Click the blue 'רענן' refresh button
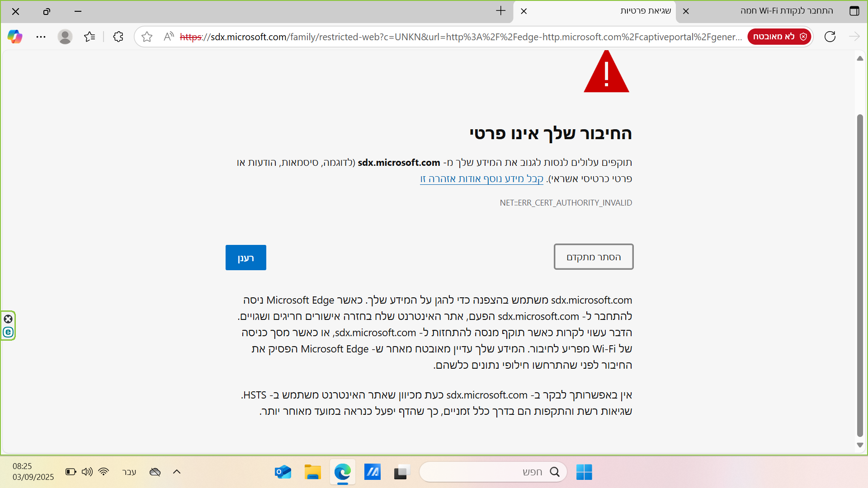868x488 pixels. click(x=246, y=258)
